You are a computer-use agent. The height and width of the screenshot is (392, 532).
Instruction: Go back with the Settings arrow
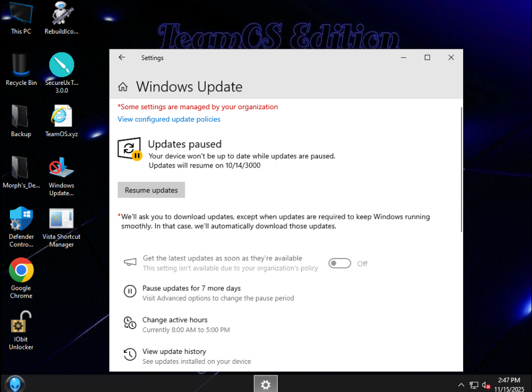point(122,57)
